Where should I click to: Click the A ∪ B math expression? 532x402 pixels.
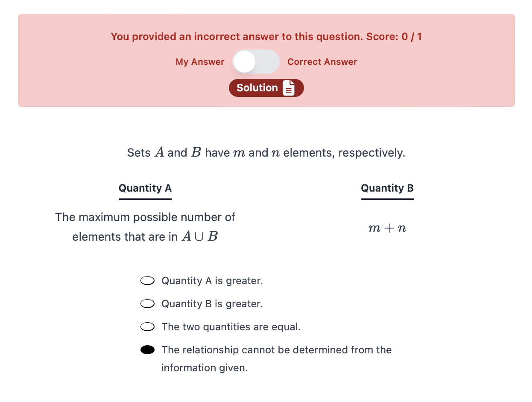199,237
